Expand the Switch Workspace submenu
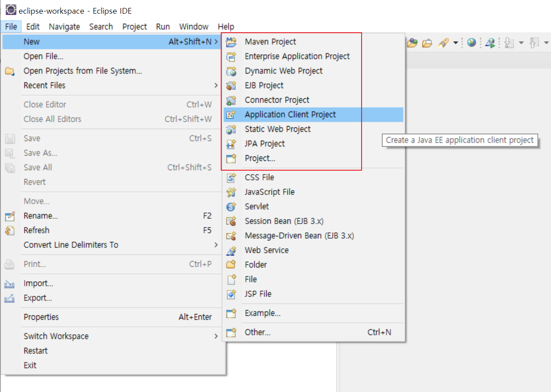The height and width of the screenshot is (392, 551). tap(114, 336)
